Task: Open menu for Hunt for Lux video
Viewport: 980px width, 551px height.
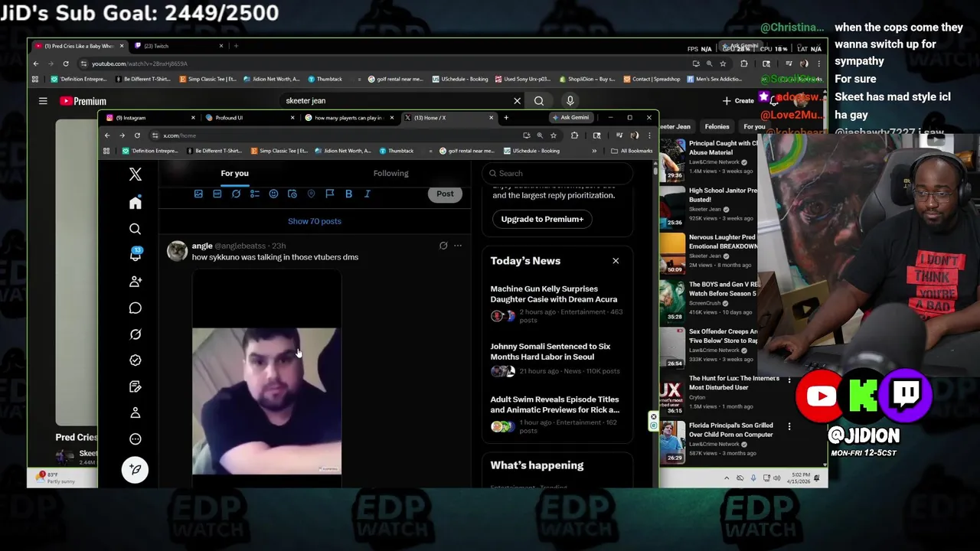Action: click(789, 380)
